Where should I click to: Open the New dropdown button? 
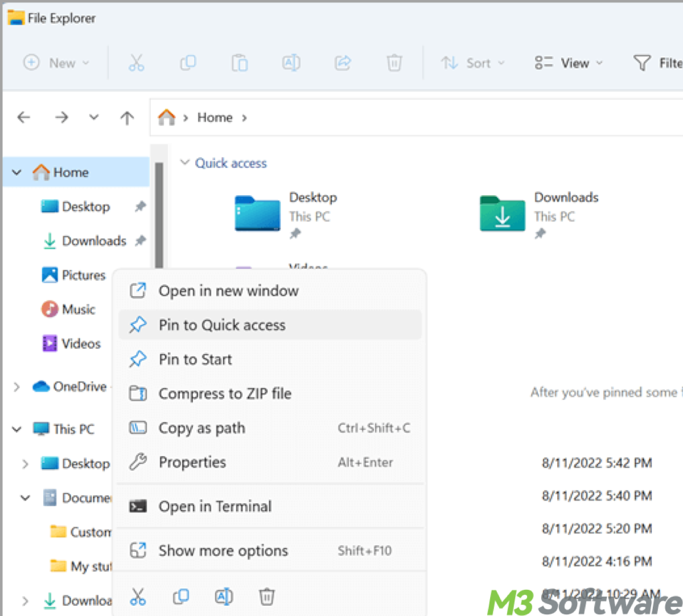click(x=56, y=63)
